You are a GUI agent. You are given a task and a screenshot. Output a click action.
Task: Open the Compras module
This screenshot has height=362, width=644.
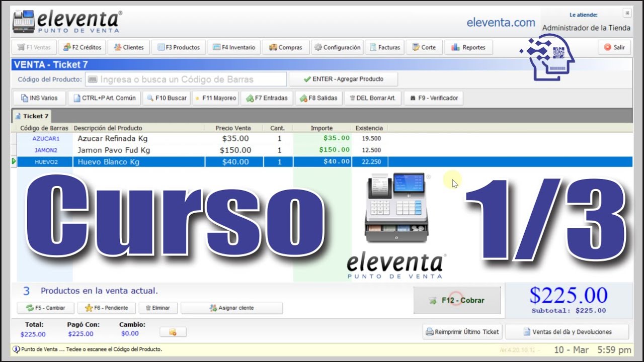tap(285, 47)
